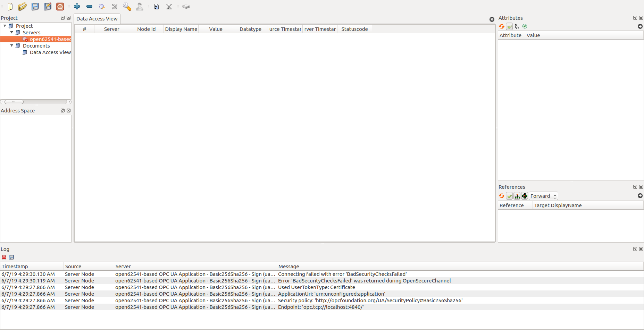Save the Log using the disk icon
Viewport: 644px width, 330px height.
(x=11, y=257)
